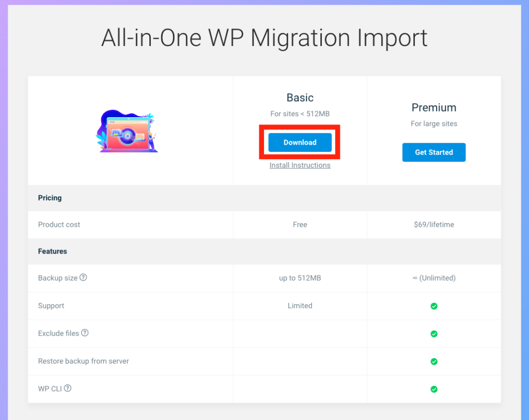Click the "Limited" support cell

tap(300, 306)
